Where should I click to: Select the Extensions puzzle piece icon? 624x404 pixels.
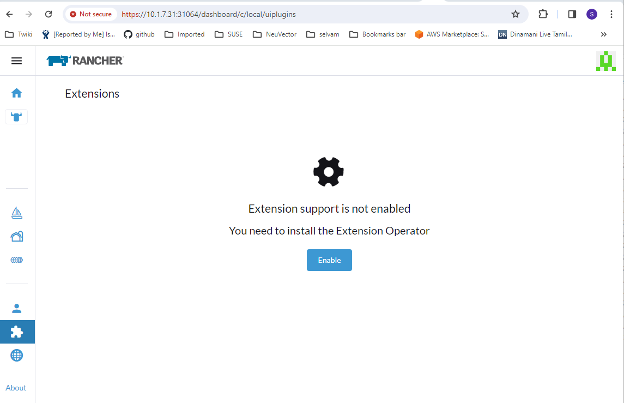[x=16, y=332]
